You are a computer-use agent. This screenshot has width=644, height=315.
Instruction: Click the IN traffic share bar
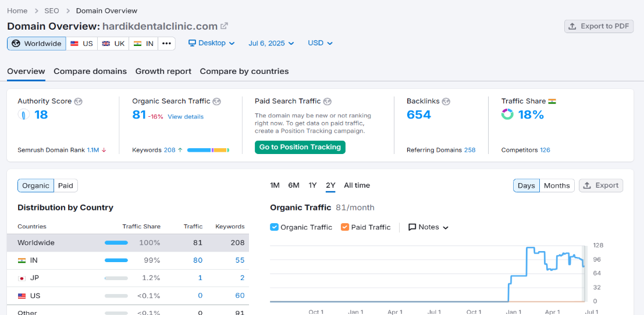(116, 260)
